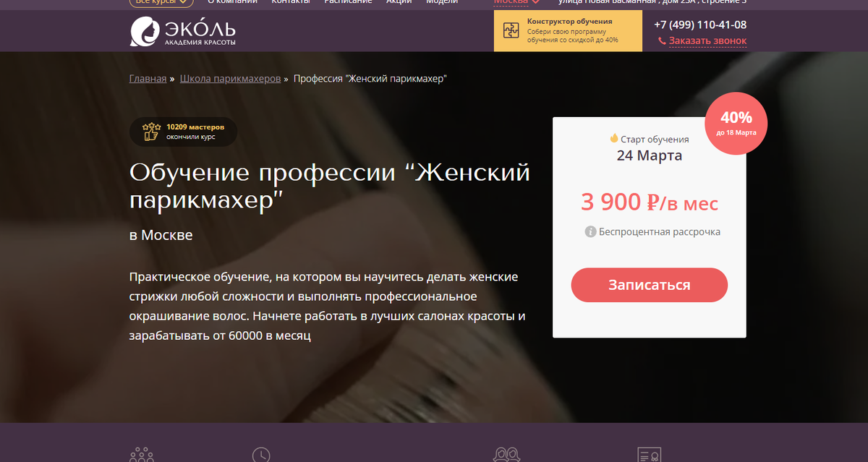Click the Эколь academy logo

(182, 31)
